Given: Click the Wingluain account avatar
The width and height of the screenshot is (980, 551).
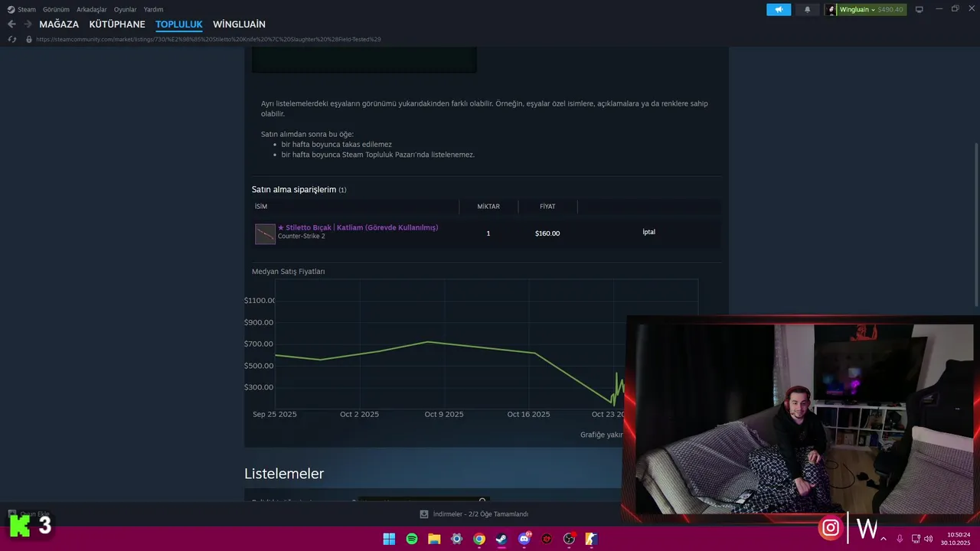Looking at the screenshot, I should (x=831, y=9).
